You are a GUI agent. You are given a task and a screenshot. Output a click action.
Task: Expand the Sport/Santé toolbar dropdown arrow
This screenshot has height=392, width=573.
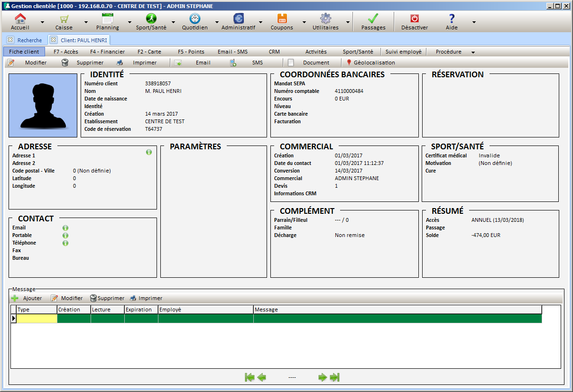click(173, 22)
